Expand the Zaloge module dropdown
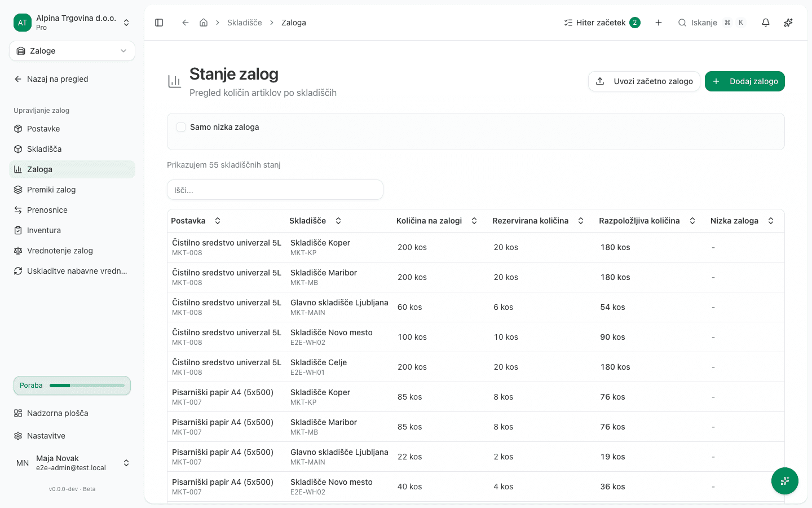The height and width of the screenshot is (508, 812). 72,51
